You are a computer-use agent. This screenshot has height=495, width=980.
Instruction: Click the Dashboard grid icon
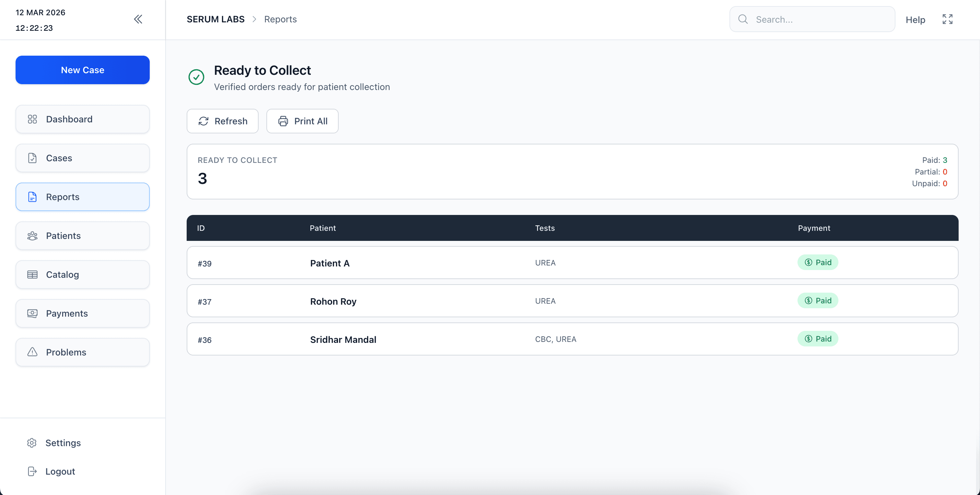[32, 119]
